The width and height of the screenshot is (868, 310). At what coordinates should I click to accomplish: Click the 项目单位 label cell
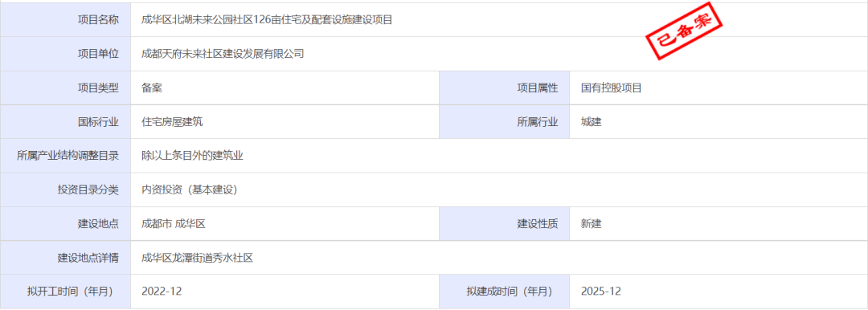[x=66, y=54]
